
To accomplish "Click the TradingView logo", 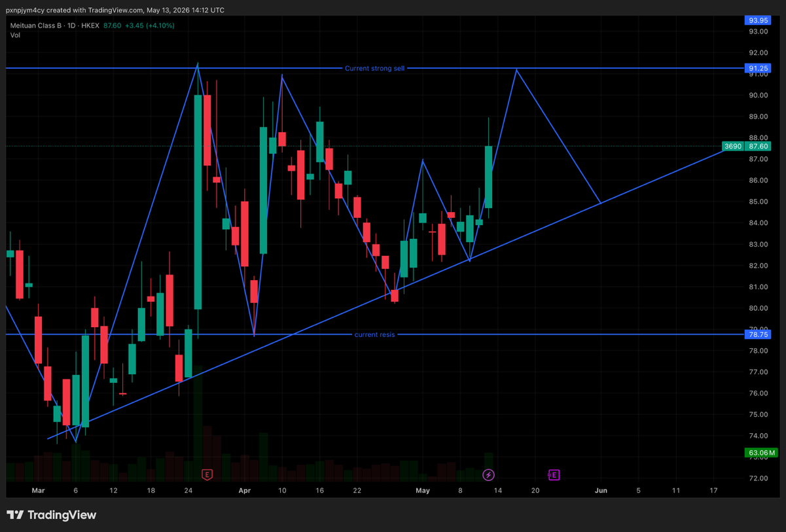I will 52,515.
